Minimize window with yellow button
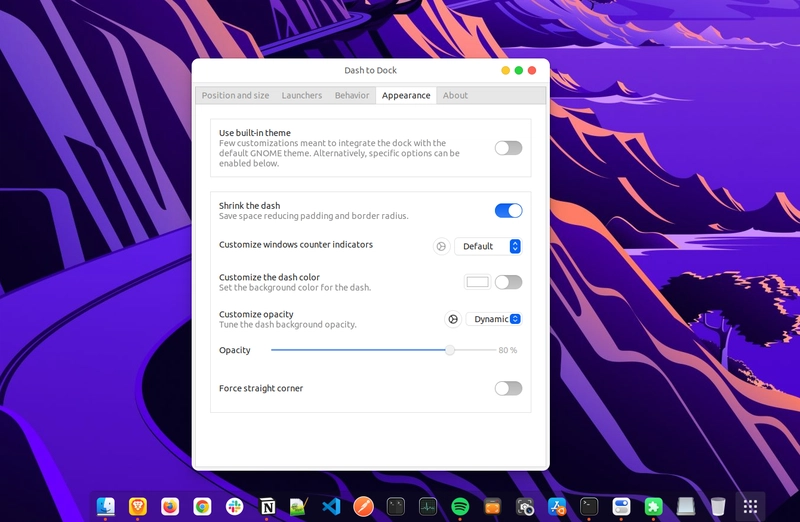Viewport: 800px width, 522px height. coord(505,70)
